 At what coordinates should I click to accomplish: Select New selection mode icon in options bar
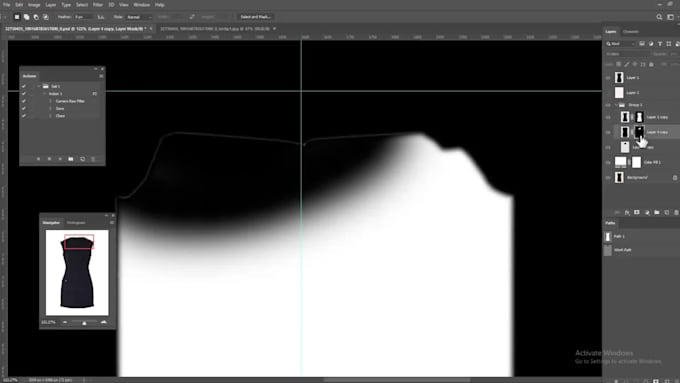17,17
